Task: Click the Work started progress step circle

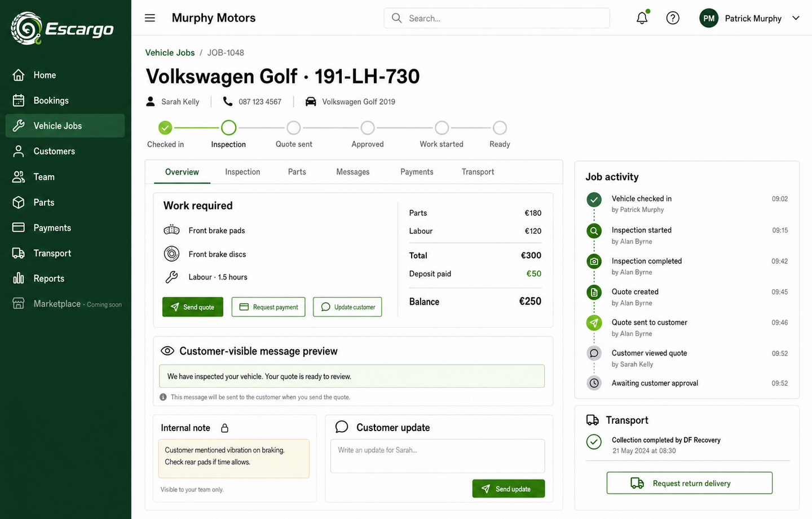Action: pos(442,128)
